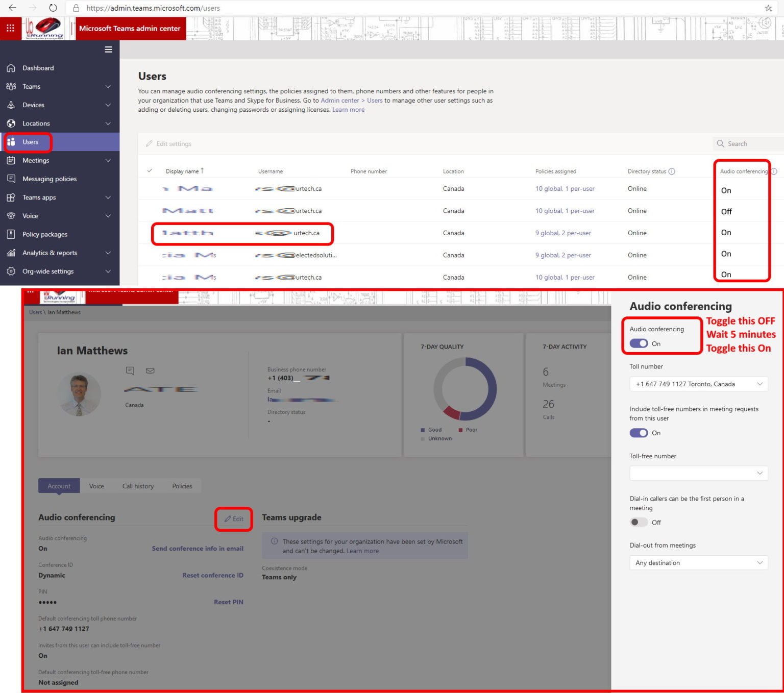This screenshot has height=693, width=784.
Task: Open the Dashboard from the sidebar
Action: (x=38, y=68)
